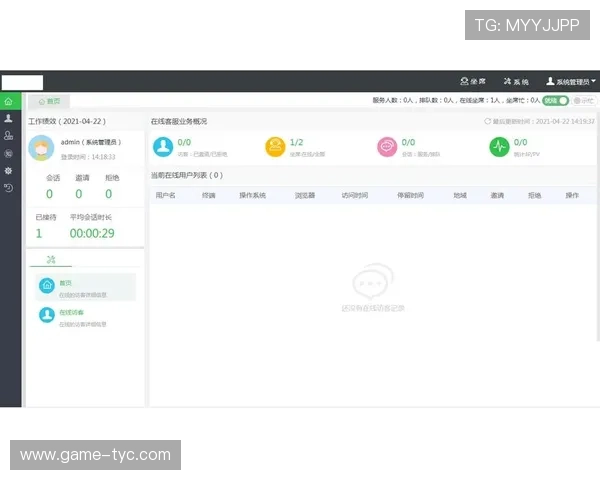Click the 邀请 column header in the table
600x480 pixels.
click(x=497, y=195)
